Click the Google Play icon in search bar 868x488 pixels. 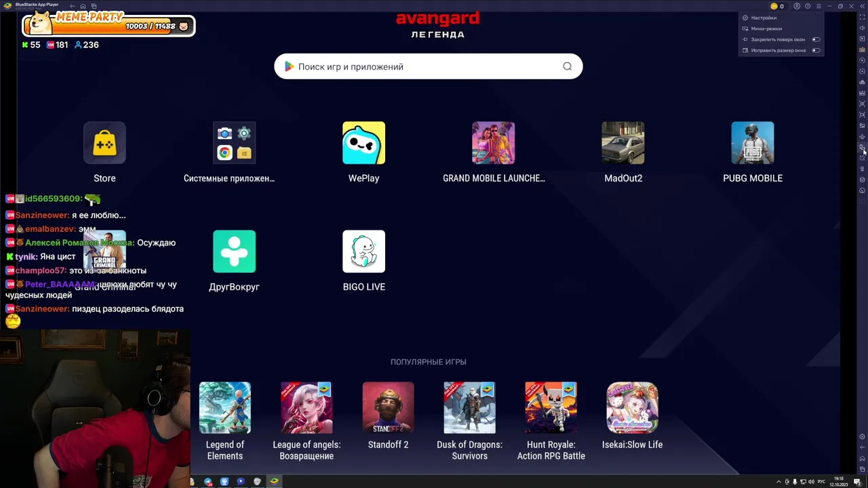pyautogui.click(x=289, y=66)
